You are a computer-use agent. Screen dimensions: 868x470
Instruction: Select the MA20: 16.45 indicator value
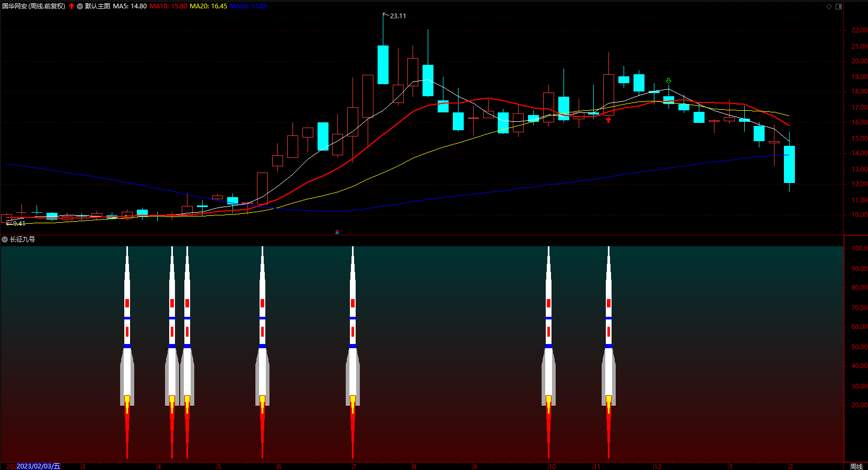pos(208,6)
